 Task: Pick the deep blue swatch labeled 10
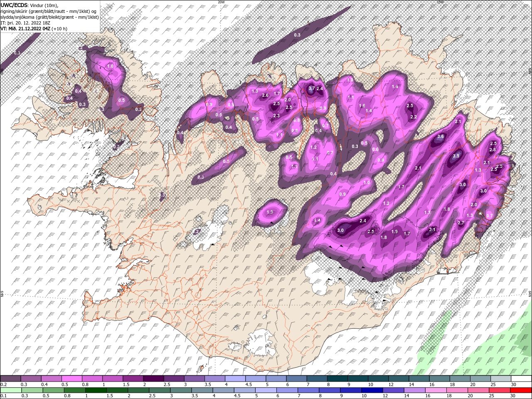click(x=372, y=390)
